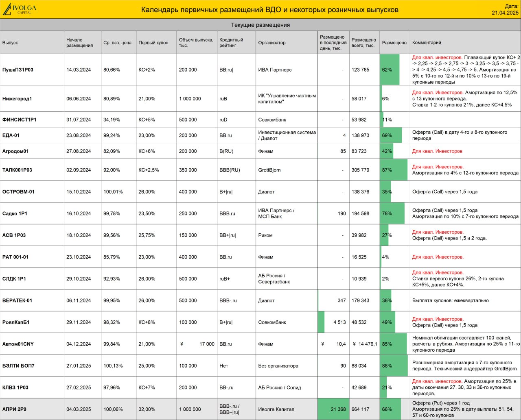The image size is (521, 420).
Task: Click the 'Кредитный рейтинг' column header
Action: click(x=231, y=43)
